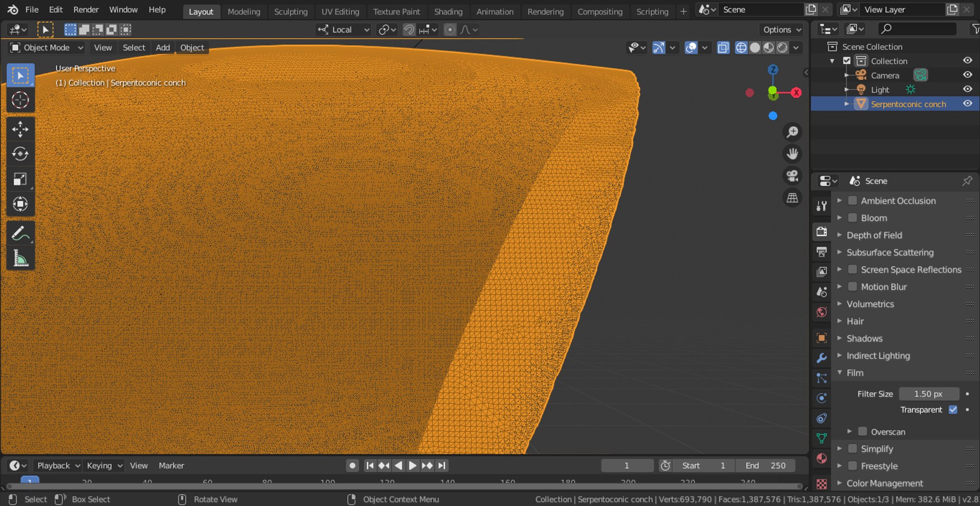The height and width of the screenshot is (506, 980).
Task: Uncheck the Transparent film option
Action: (953, 410)
